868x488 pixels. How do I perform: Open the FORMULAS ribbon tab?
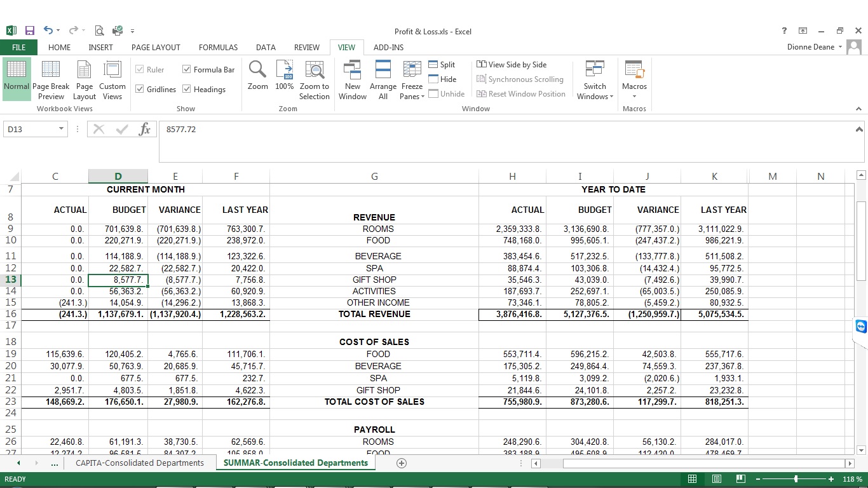pos(218,48)
